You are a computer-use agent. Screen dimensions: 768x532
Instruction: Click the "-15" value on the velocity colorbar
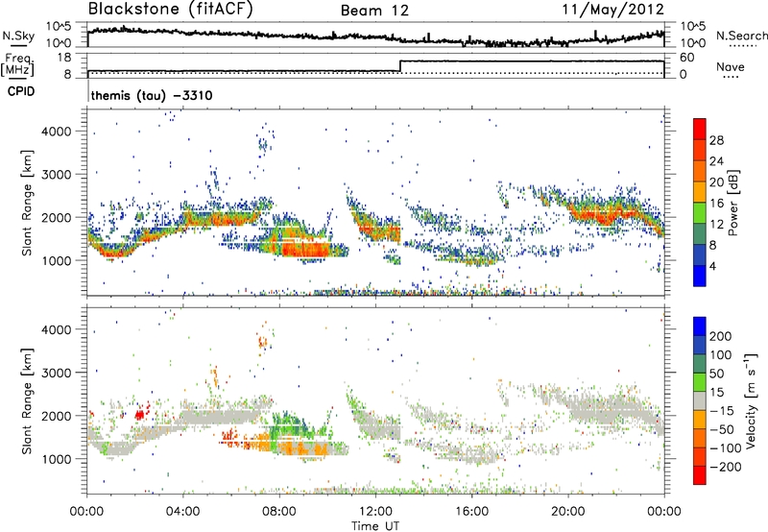pos(722,410)
